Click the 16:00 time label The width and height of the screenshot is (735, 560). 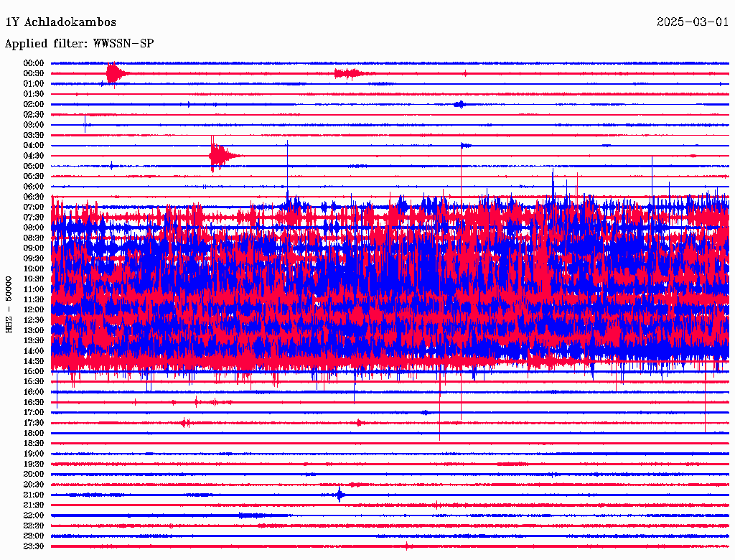coord(34,392)
